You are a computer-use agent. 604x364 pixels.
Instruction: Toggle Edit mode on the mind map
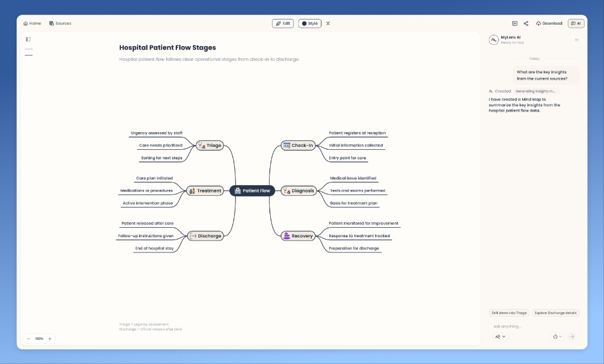283,23
